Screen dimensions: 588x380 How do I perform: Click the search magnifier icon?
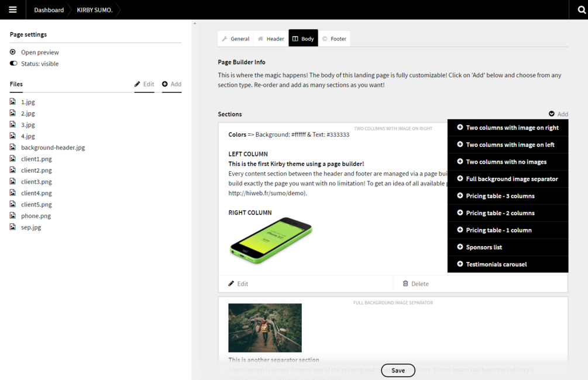pyautogui.click(x=582, y=10)
